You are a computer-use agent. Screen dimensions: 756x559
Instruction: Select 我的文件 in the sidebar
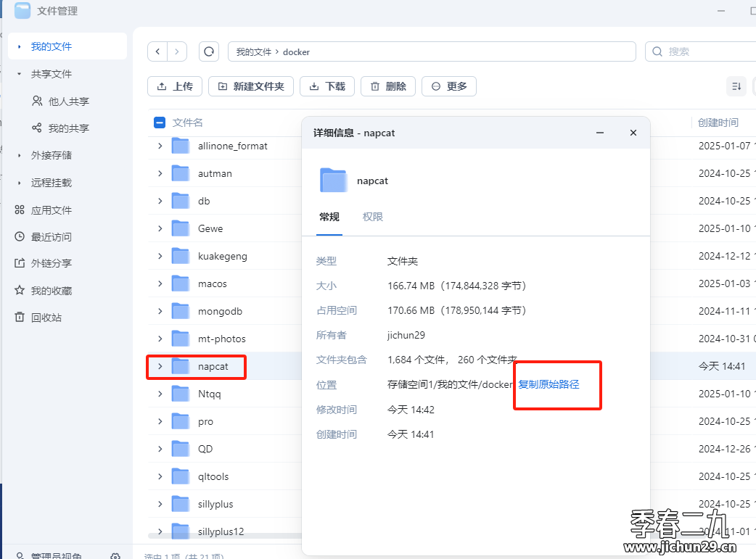67,46
